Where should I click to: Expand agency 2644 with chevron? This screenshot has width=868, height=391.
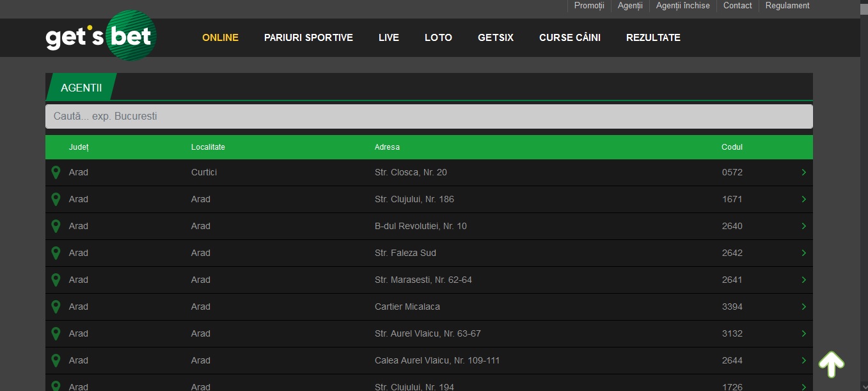tap(803, 360)
